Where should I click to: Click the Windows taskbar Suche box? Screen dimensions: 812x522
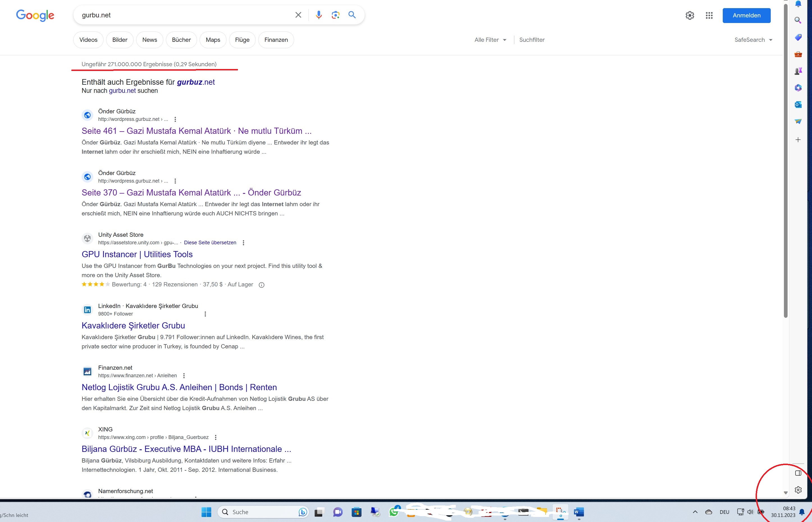(263, 512)
